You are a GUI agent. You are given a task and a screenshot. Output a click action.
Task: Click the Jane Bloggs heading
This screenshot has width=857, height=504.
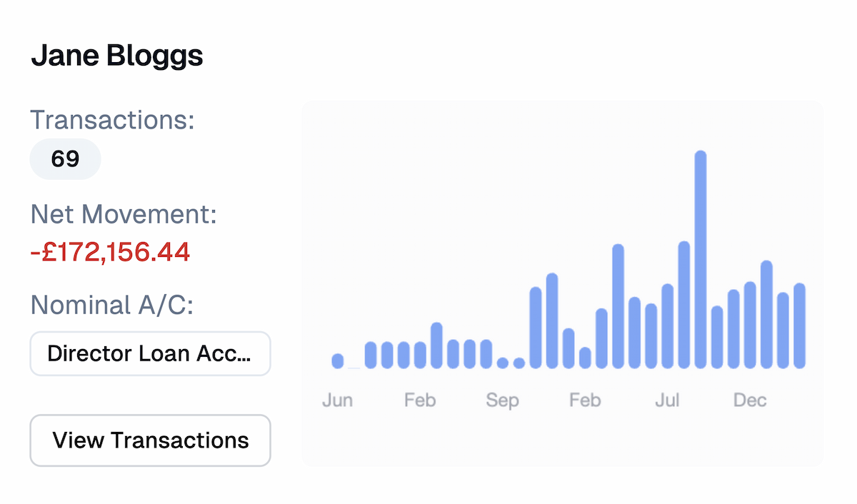(x=117, y=56)
